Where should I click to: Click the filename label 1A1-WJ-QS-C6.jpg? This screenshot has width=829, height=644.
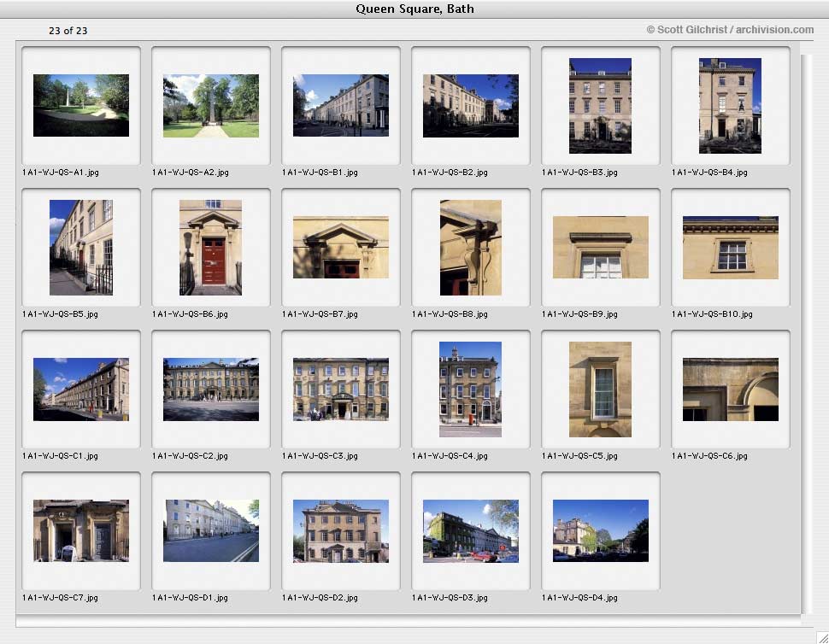tap(709, 456)
